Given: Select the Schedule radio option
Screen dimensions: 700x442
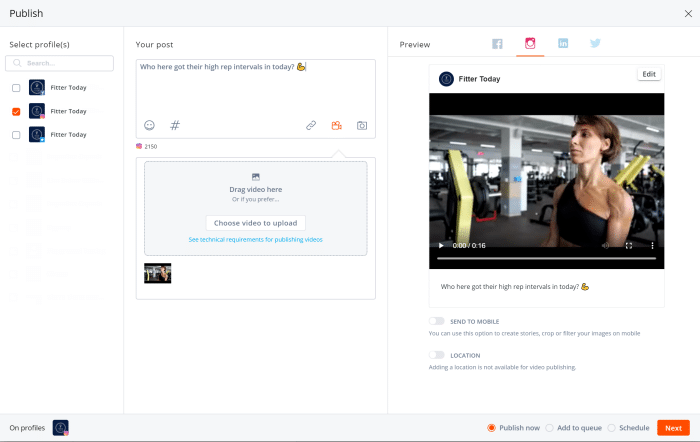Looking at the screenshot, I should [x=612, y=428].
